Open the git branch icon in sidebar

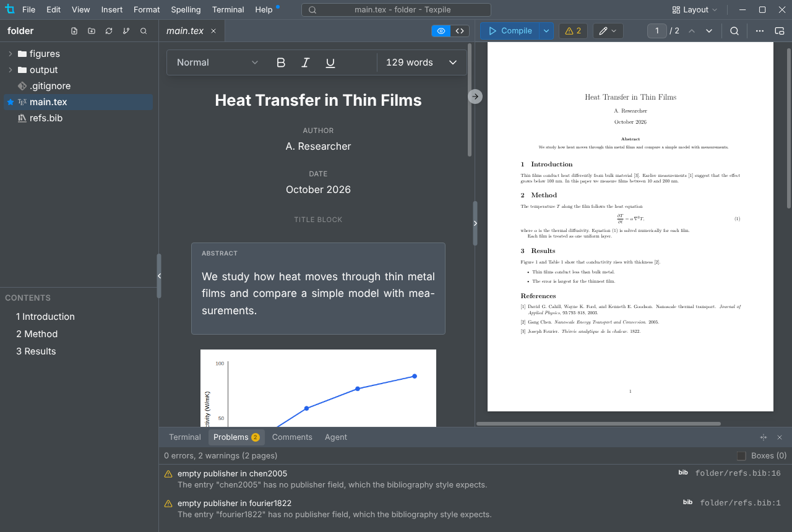pos(126,31)
